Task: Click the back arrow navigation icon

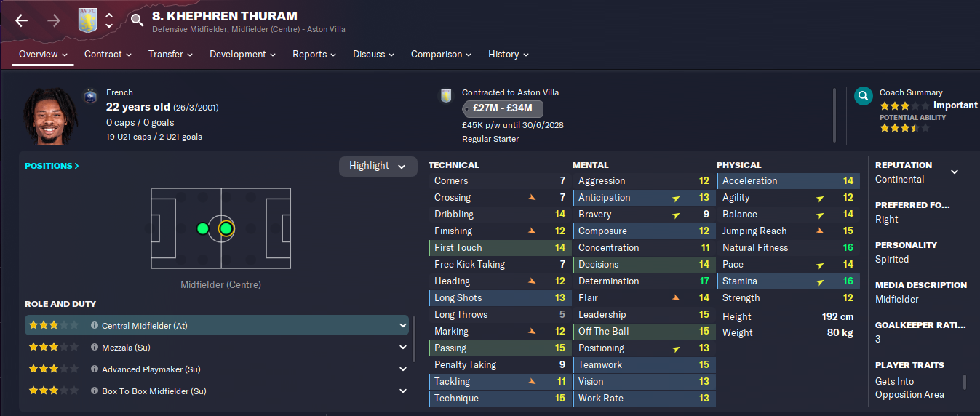Action: click(22, 20)
